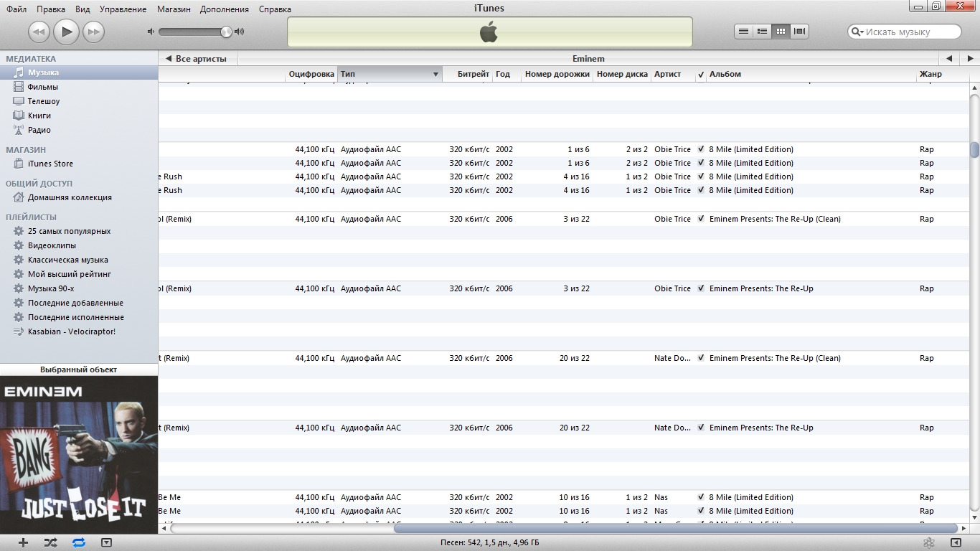Viewport: 980px width, 551px height.
Task: Switch to the album list view
Action: 763,32
